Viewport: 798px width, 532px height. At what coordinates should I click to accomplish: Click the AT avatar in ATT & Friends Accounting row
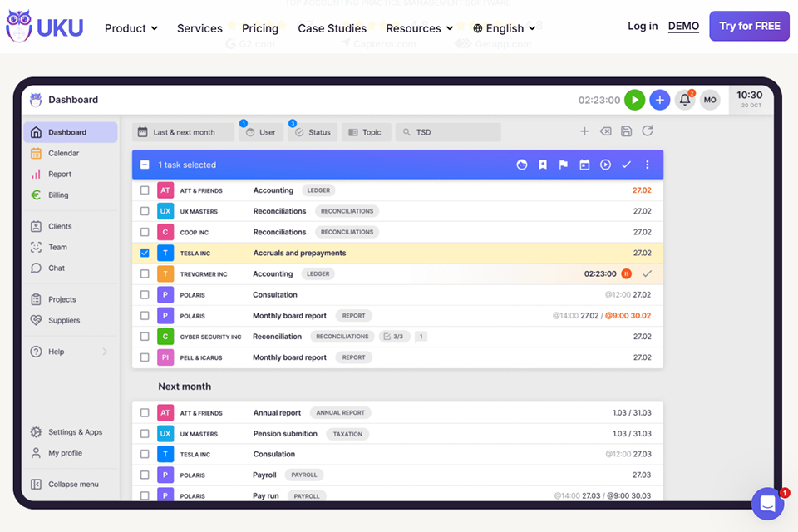pos(165,190)
